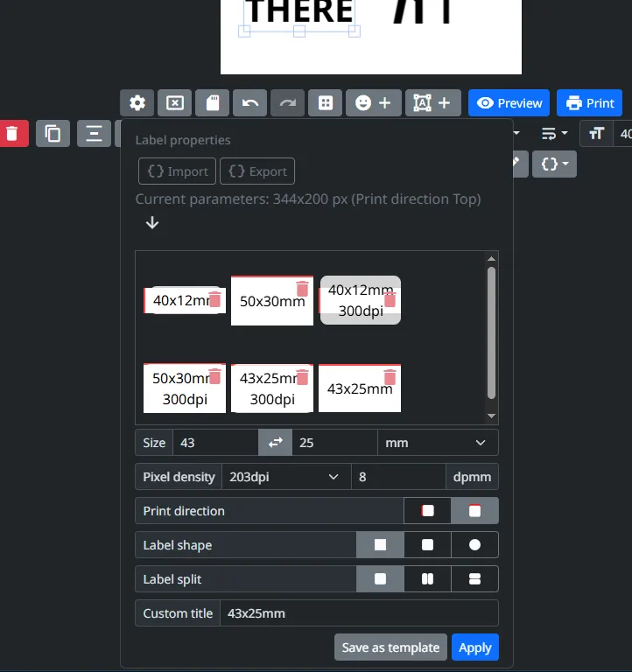Click the grid layout icon button
Image resolution: width=632 pixels, height=672 pixels.
pos(326,103)
